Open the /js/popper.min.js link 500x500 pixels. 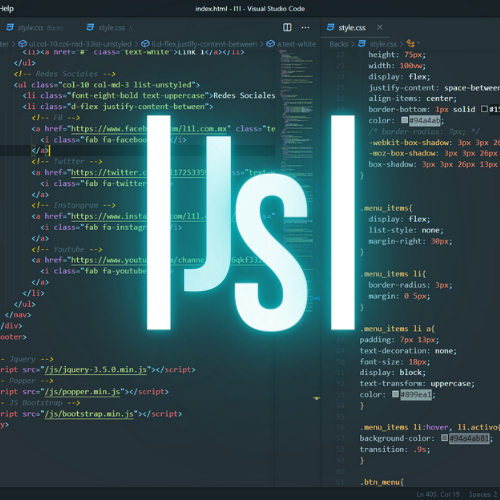tap(82, 391)
